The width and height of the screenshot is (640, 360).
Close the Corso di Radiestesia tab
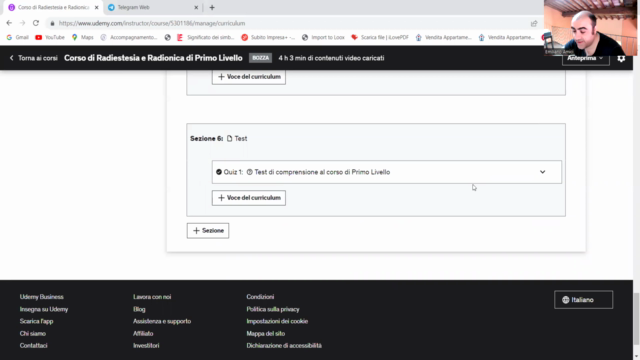click(97, 7)
